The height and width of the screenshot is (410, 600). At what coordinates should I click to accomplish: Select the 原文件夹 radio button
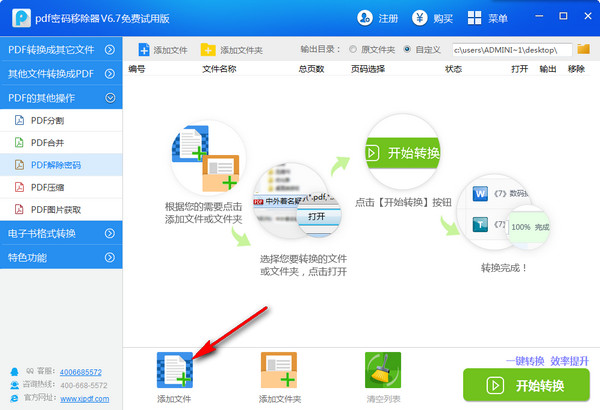click(353, 49)
